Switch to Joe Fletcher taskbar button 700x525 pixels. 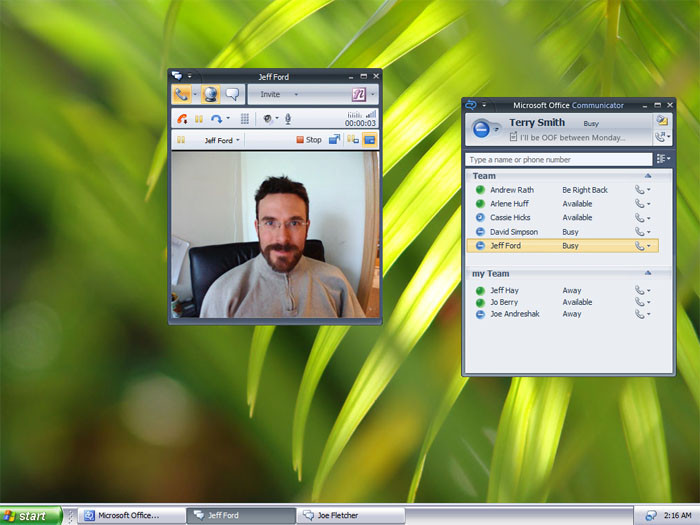pos(351,516)
